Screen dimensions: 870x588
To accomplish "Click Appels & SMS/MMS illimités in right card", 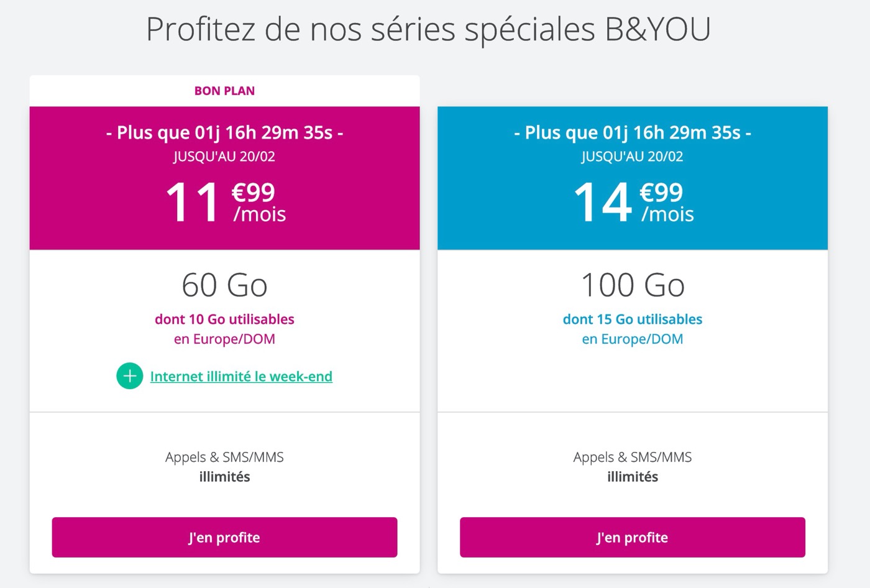I will [x=633, y=467].
